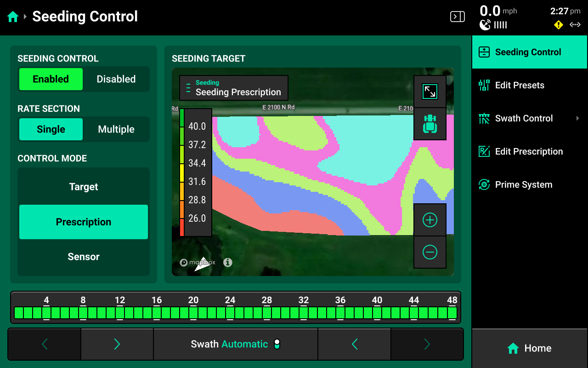Switch Rate Section to Multiple
588x368 pixels.
click(116, 129)
